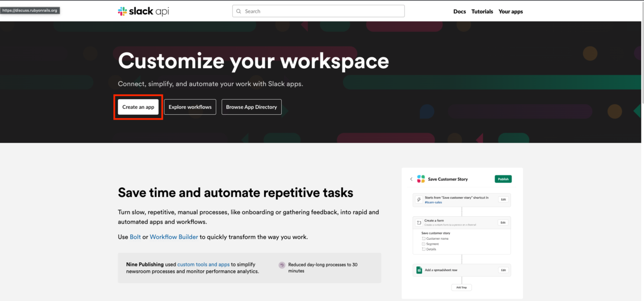Image resolution: width=644 pixels, height=301 pixels.
Task: Click the field icon beside Details
Action: point(423,249)
